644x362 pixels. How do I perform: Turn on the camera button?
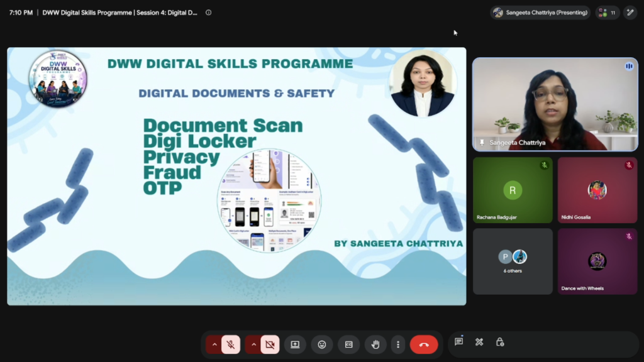[270, 344]
